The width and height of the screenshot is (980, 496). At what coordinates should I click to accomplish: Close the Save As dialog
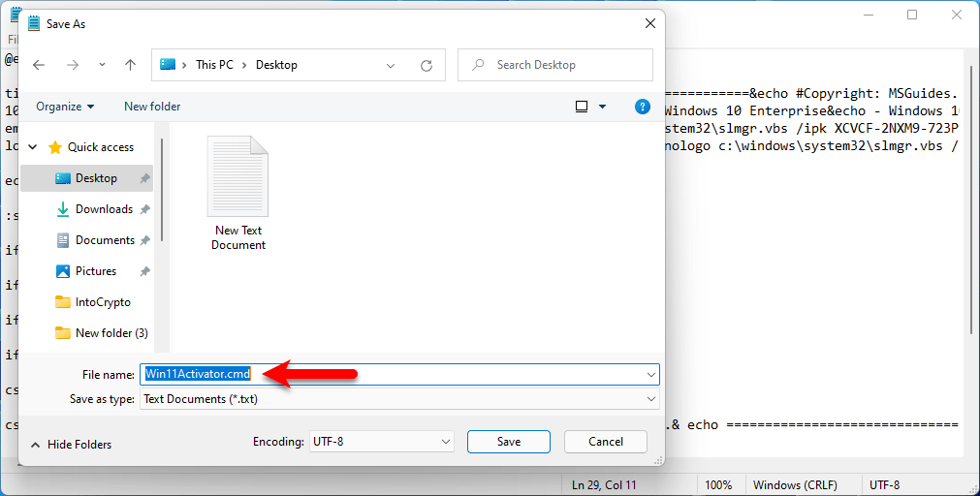point(650,24)
